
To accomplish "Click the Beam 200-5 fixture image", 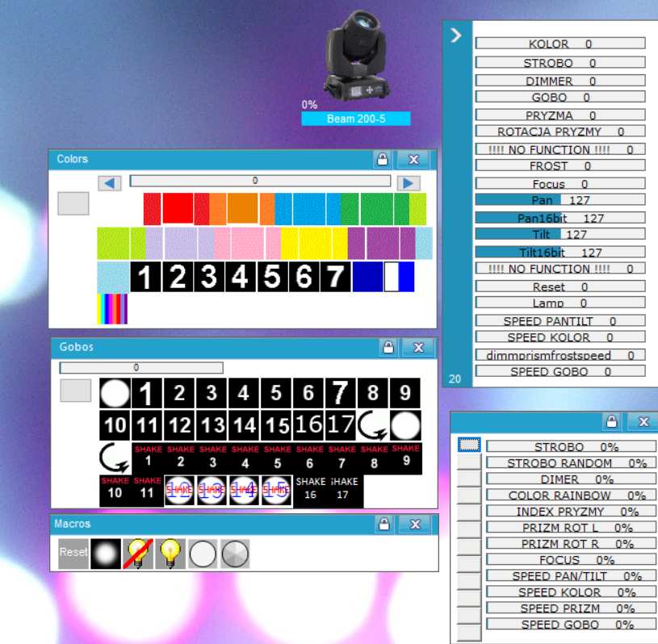I will click(x=356, y=56).
